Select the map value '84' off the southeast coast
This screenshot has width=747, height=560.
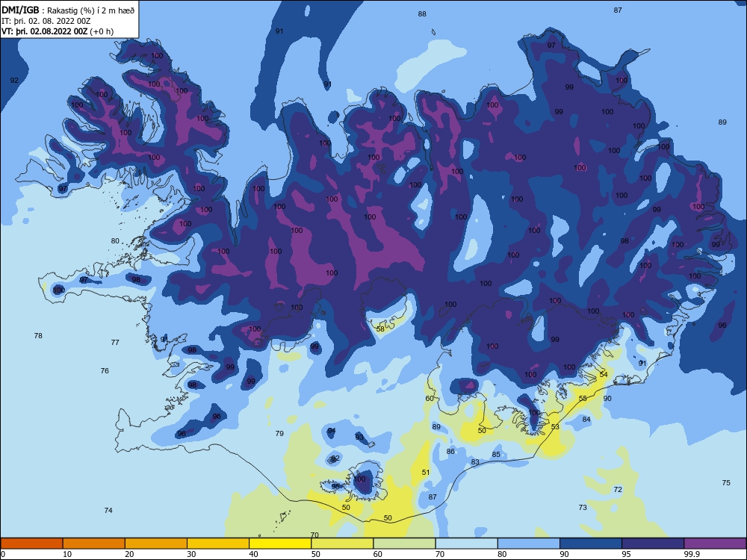[x=586, y=420]
